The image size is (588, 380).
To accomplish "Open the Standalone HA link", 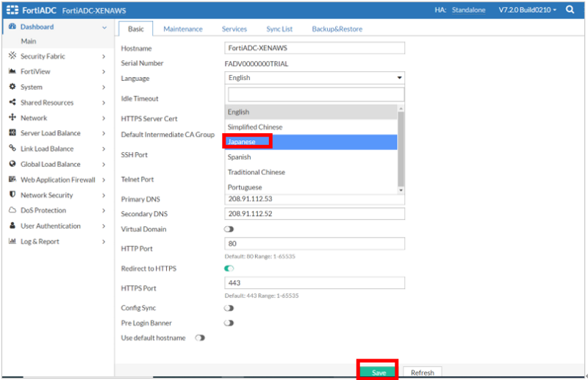I will pos(468,10).
